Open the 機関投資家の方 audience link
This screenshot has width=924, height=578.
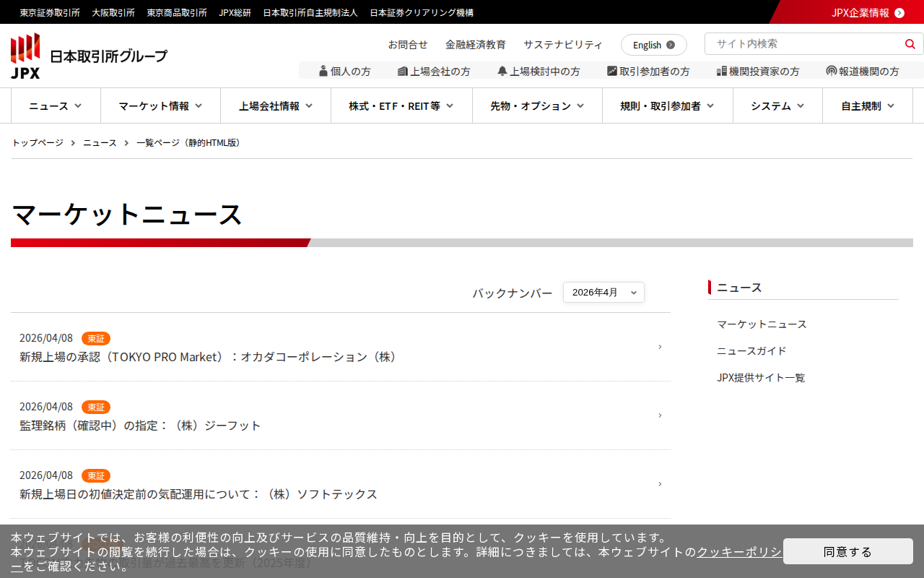758,71
